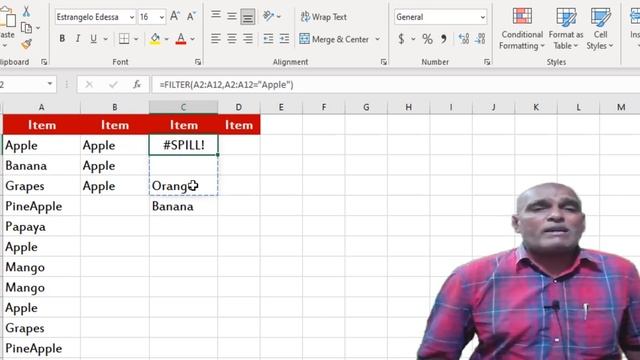
Task: Open the Merge & Center dropdown arrow
Action: [x=378, y=39]
